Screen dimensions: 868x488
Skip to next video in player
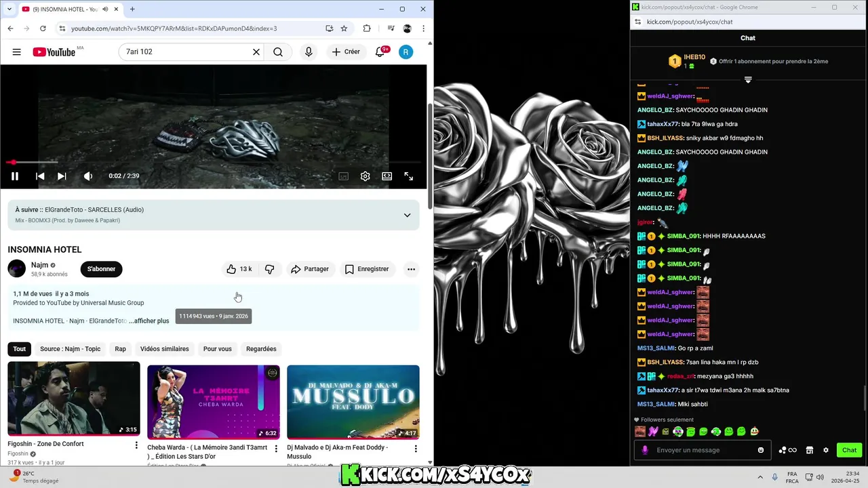point(62,176)
